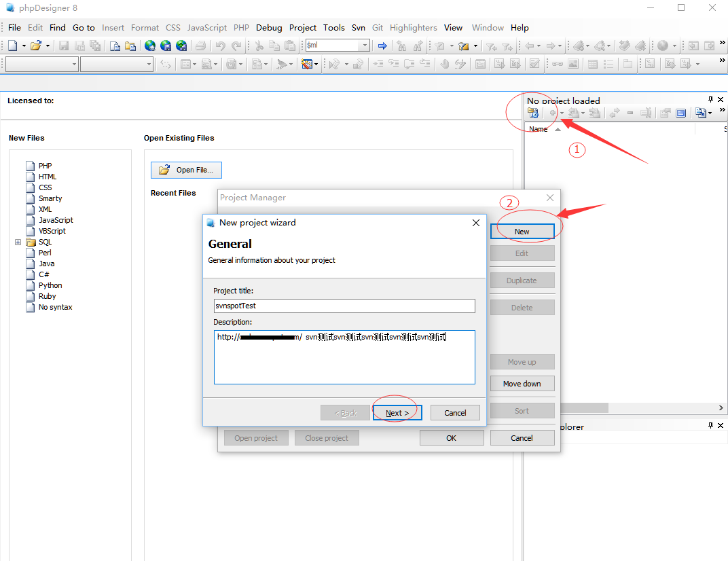
Task: Select JavaScript under New Files
Action: [x=56, y=220]
